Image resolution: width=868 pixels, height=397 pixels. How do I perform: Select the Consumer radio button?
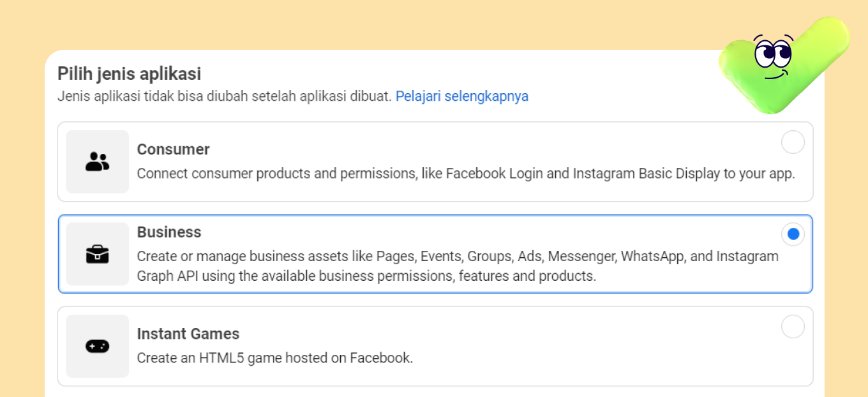pyautogui.click(x=793, y=142)
